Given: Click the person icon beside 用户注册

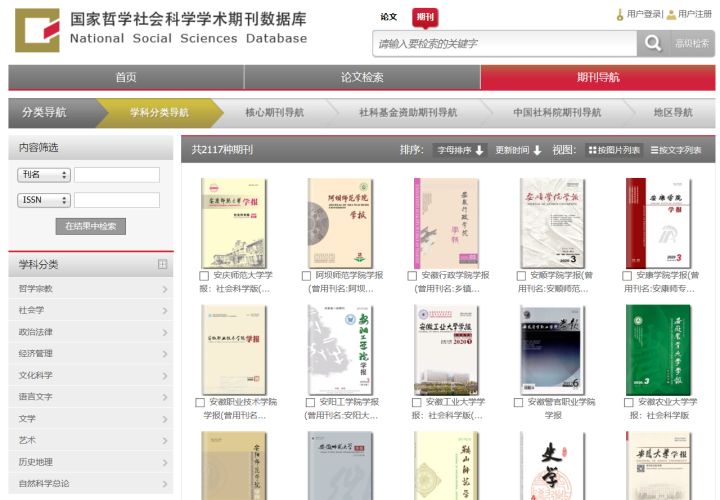Looking at the screenshot, I should (x=671, y=15).
